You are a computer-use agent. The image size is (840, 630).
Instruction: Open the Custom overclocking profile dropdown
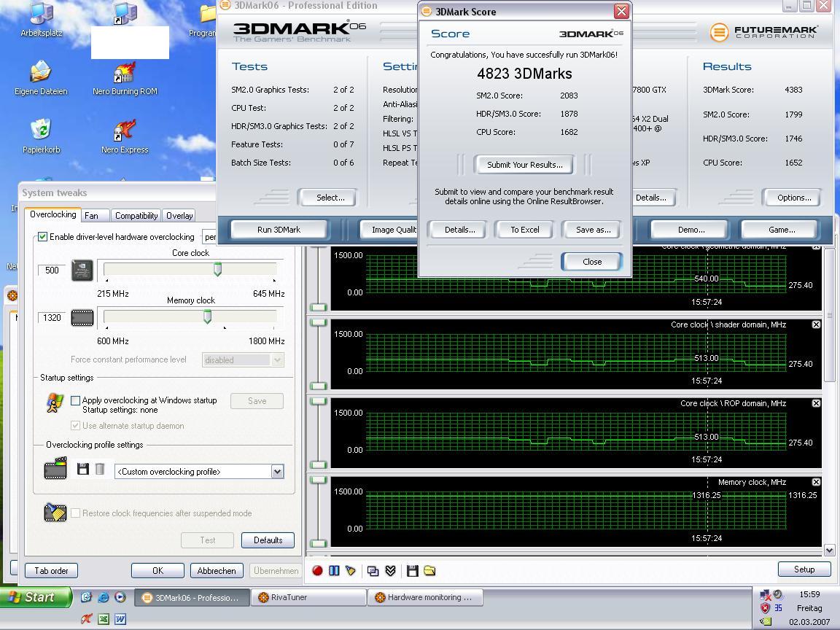pos(277,472)
